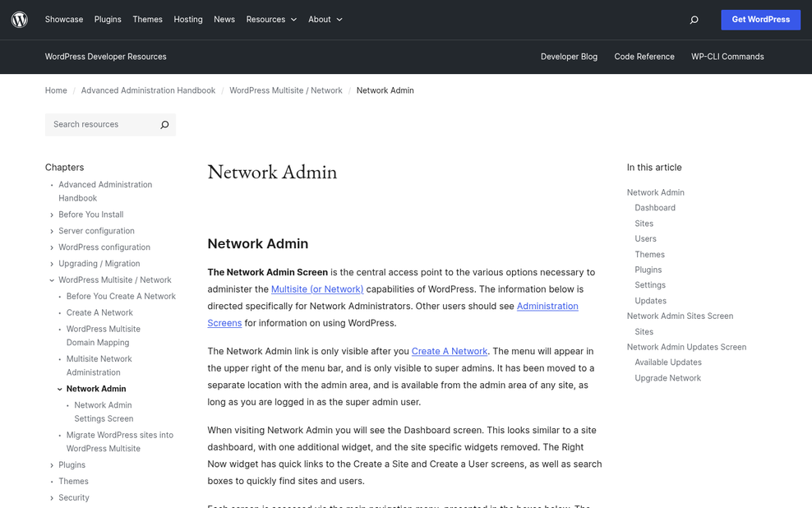Open Hosting in top navigation
Screen dimensions: 812x508
pos(188,20)
